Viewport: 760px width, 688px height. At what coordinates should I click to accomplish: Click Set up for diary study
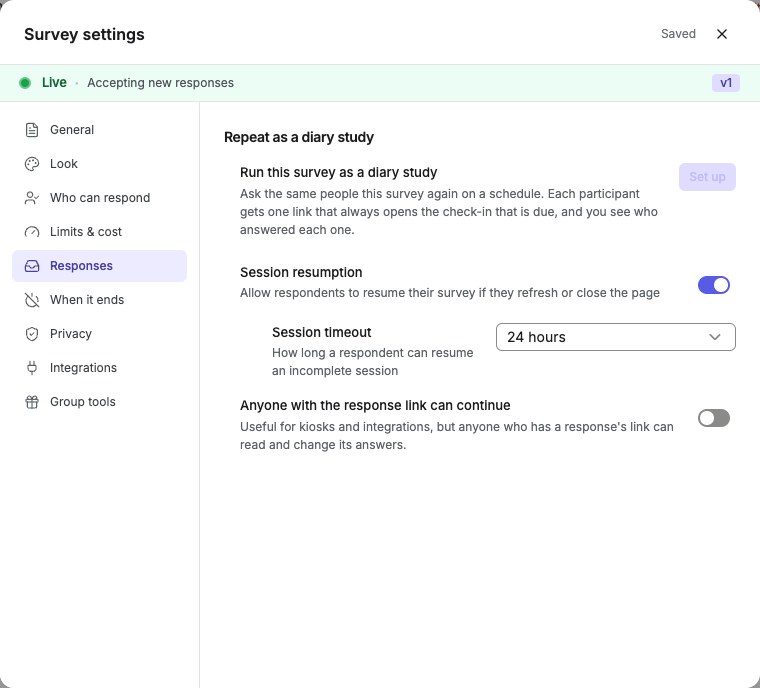click(707, 177)
